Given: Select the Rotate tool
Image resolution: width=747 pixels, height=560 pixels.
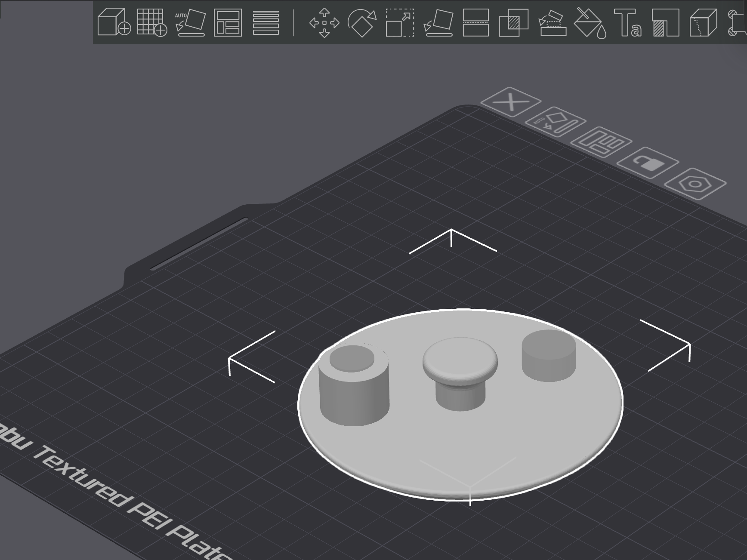Looking at the screenshot, I should coord(362,23).
